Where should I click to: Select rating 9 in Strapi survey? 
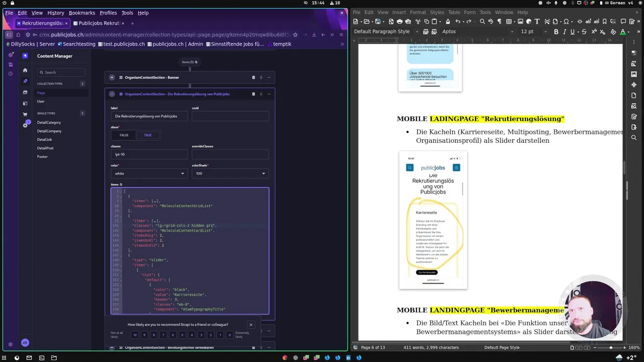[144, 335]
